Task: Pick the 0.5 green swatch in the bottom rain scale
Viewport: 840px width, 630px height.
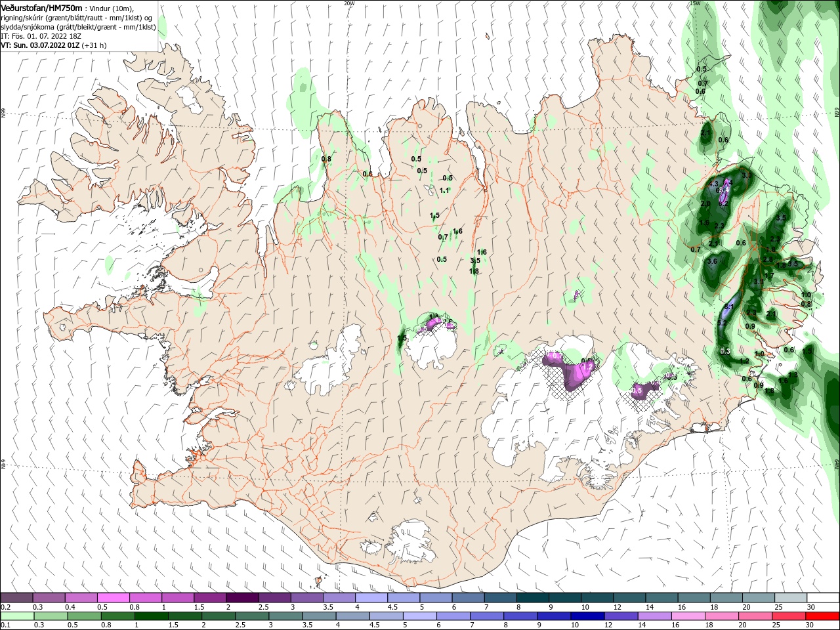Action: pyautogui.click(x=85, y=616)
